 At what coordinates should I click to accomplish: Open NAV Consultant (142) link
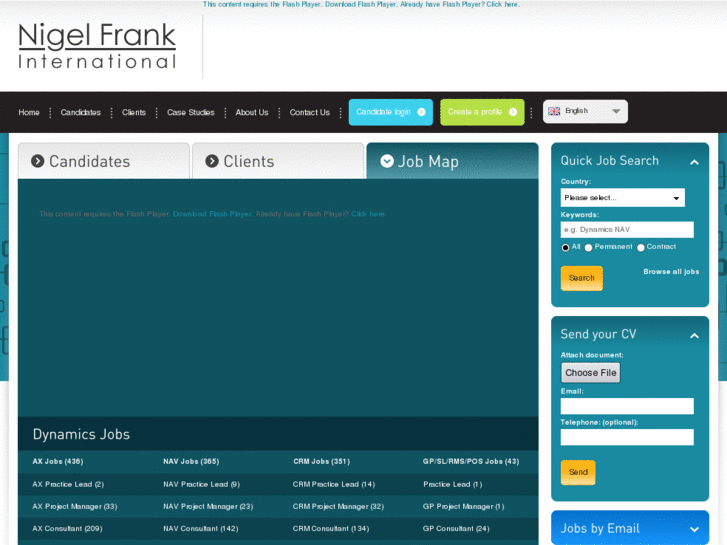click(x=201, y=528)
